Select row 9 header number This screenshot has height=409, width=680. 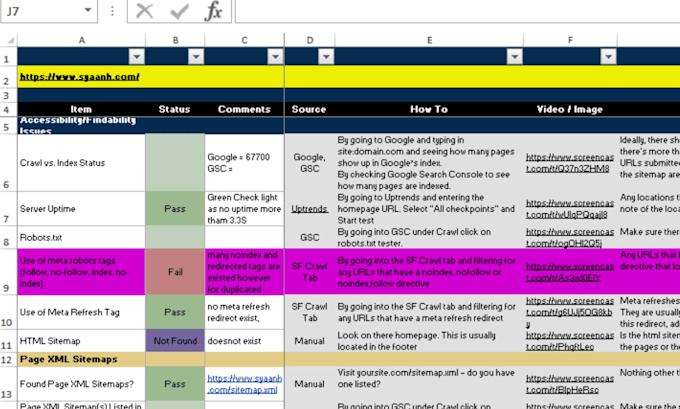[x=7, y=272]
